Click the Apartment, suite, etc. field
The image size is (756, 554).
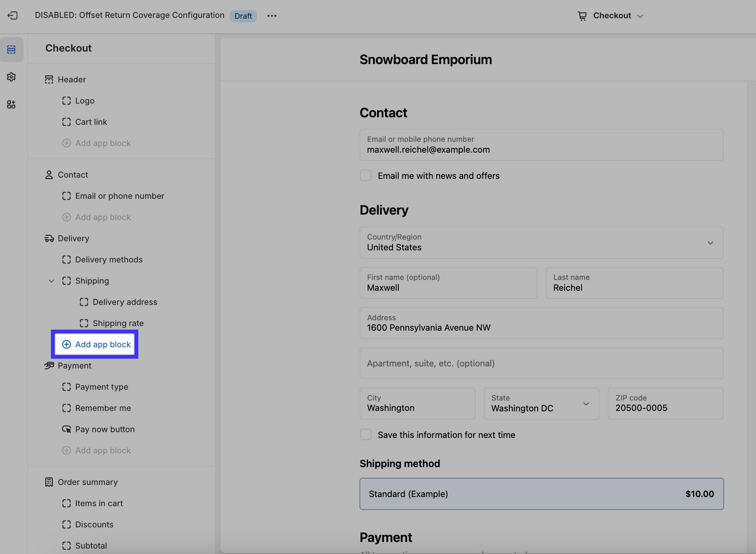click(541, 363)
